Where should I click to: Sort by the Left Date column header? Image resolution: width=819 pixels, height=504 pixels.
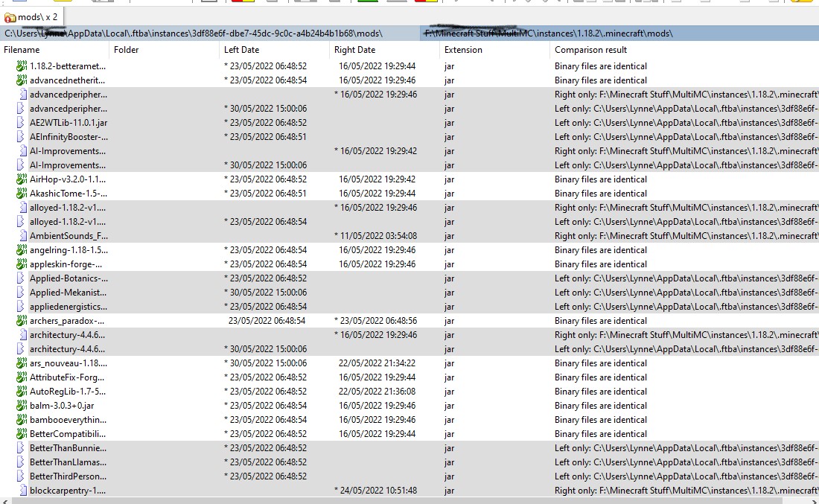[275, 50]
